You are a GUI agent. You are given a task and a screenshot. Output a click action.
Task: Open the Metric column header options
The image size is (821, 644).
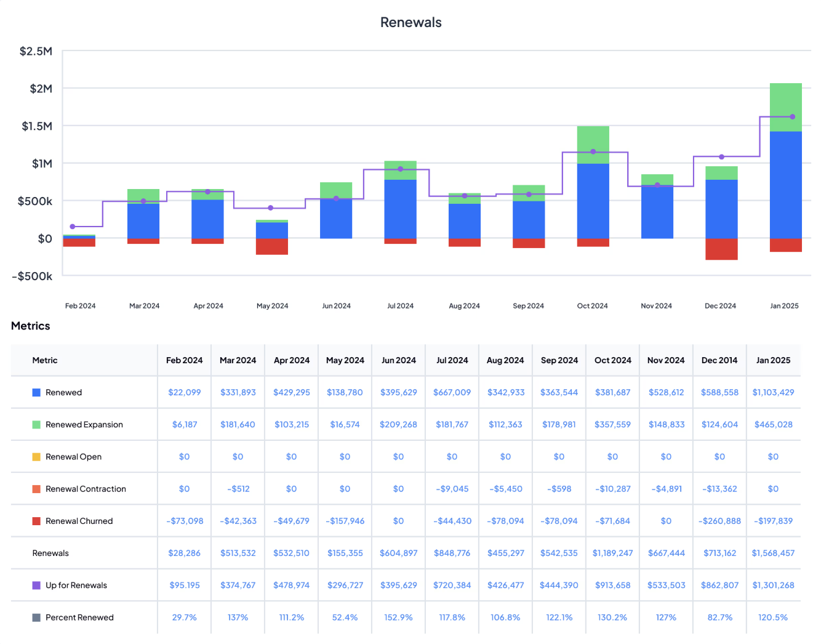click(x=45, y=360)
